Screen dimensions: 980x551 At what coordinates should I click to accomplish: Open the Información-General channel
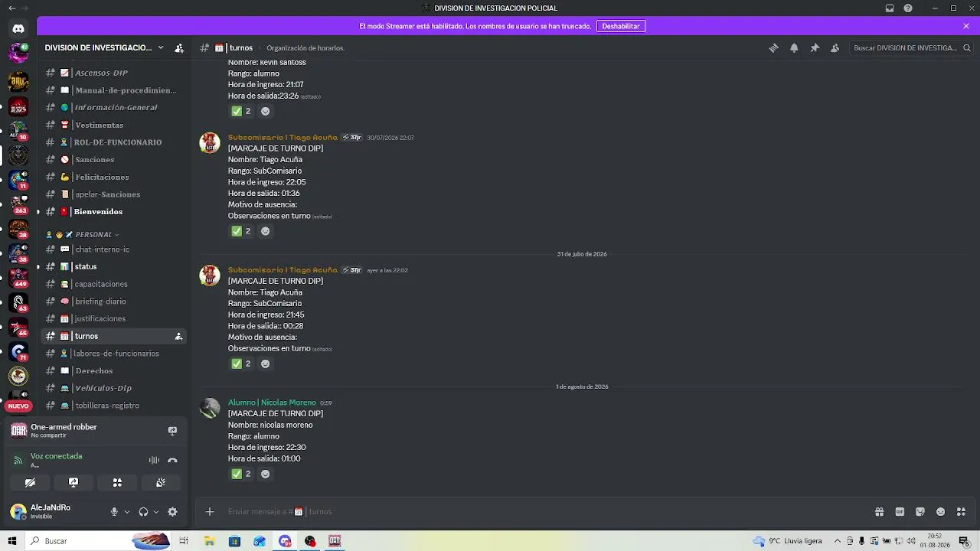click(113, 107)
